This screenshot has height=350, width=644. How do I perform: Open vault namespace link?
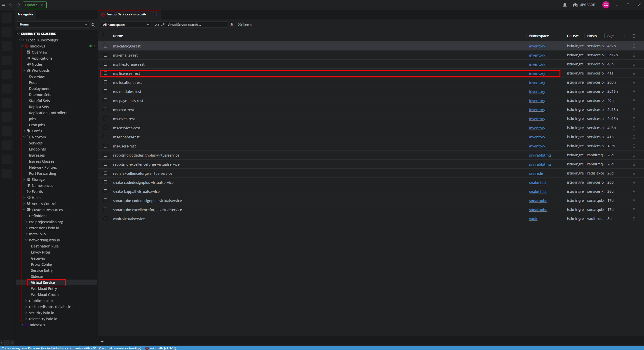533,219
